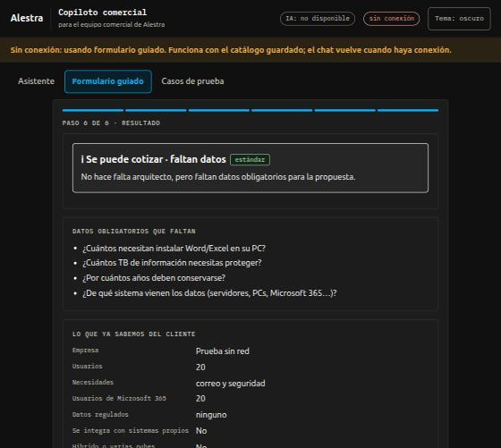Image resolution: width=501 pixels, height=448 pixels.
Task: Click 'para el equipo comercial de Alestra' subtitle
Action: [x=112, y=24]
